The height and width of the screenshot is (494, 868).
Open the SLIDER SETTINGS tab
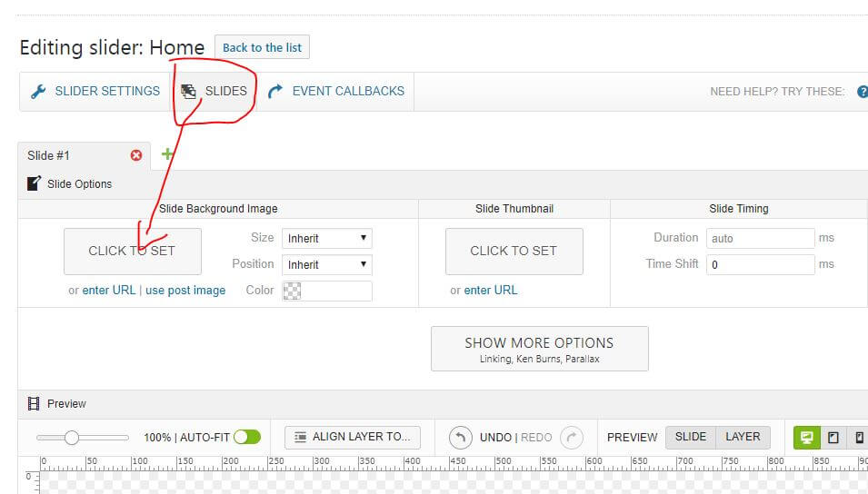95,92
